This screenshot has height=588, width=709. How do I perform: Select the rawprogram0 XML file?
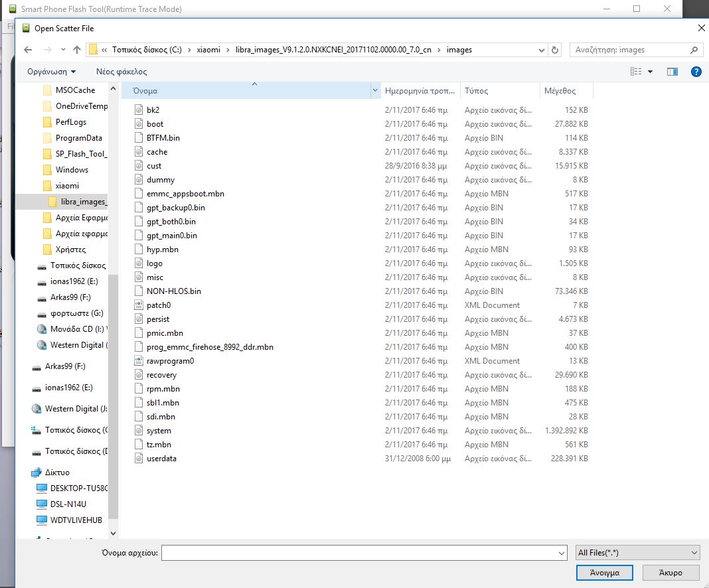[x=170, y=361]
